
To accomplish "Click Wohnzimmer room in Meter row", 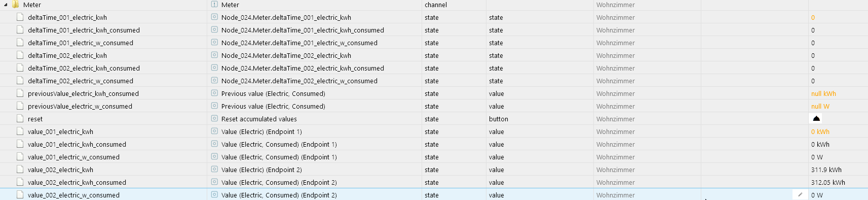I will pos(616,5).
